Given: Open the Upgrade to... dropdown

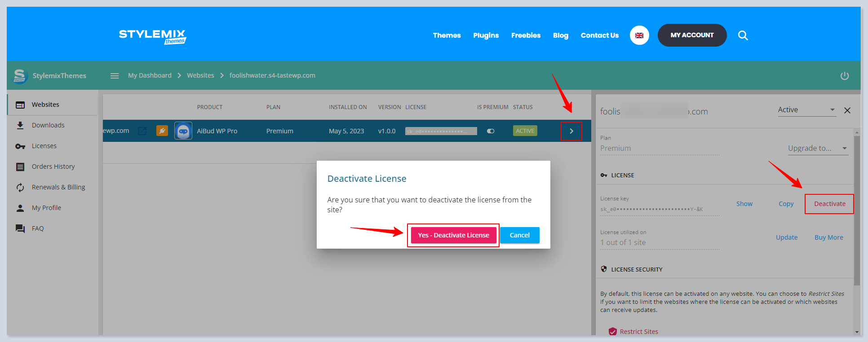Looking at the screenshot, I should pos(818,148).
